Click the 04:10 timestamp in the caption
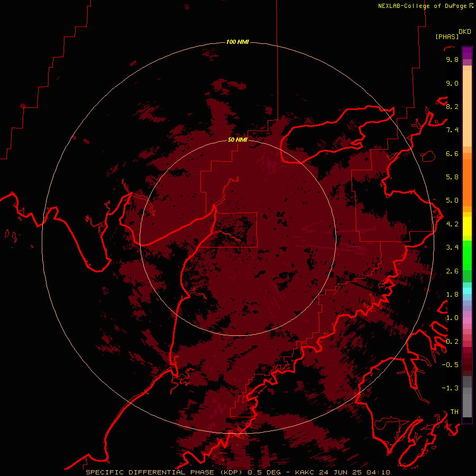The image size is (476, 476). tap(378, 472)
